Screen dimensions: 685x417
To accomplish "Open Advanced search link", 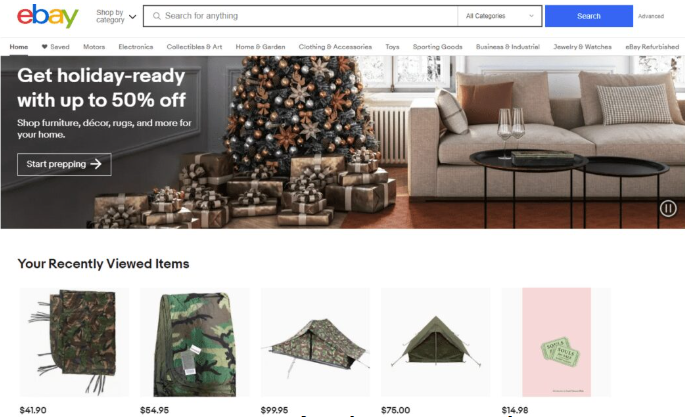I will click(x=650, y=16).
